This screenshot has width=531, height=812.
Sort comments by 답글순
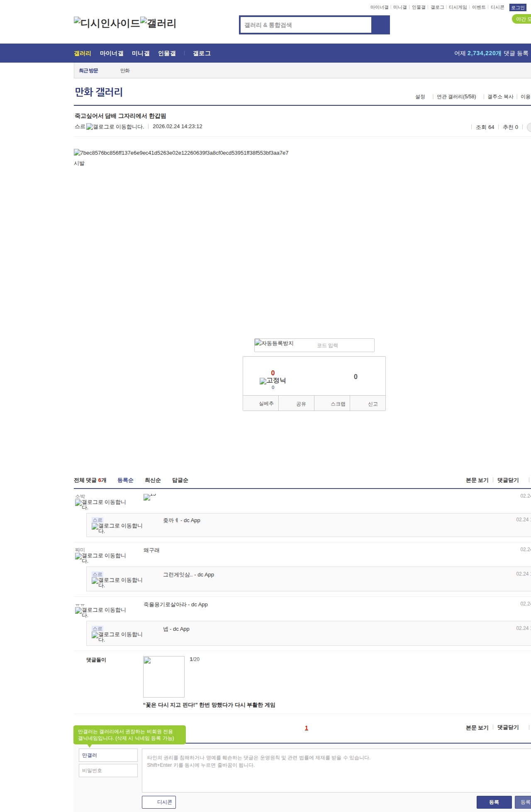(180, 480)
